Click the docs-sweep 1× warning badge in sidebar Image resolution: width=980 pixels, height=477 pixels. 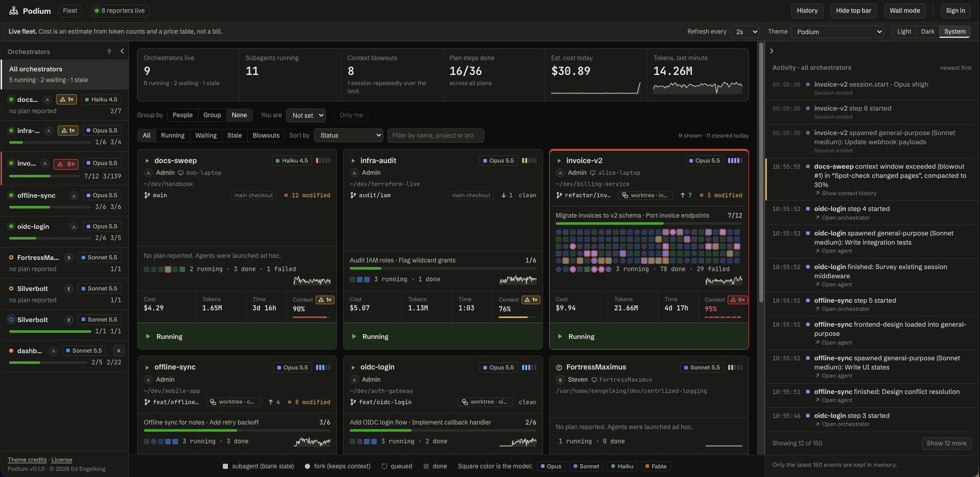tap(66, 100)
